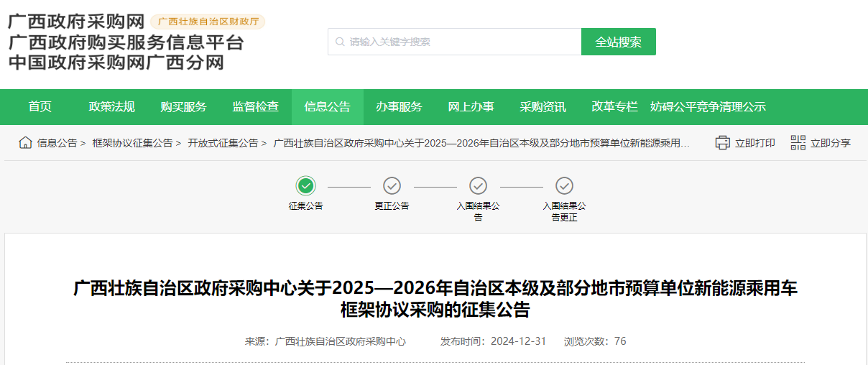The image size is (868, 365).
Task: Click the search magnifier icon
Action: click(x=339, y=42)
